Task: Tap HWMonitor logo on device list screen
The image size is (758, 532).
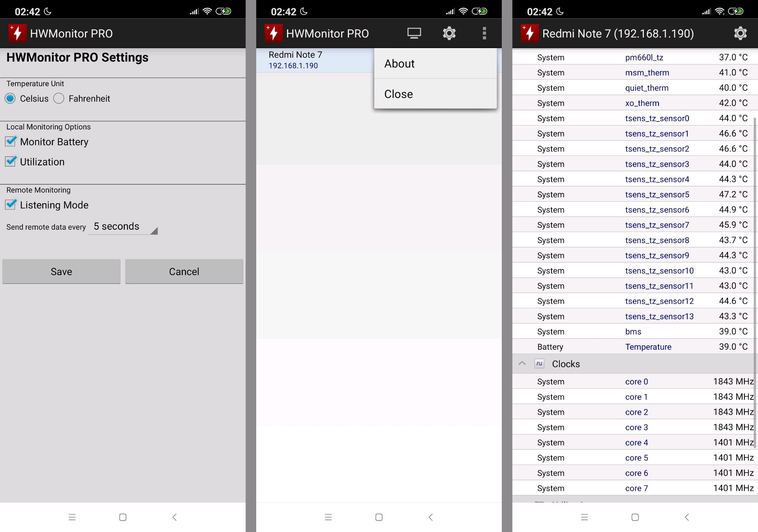Action: coord(273,33)
